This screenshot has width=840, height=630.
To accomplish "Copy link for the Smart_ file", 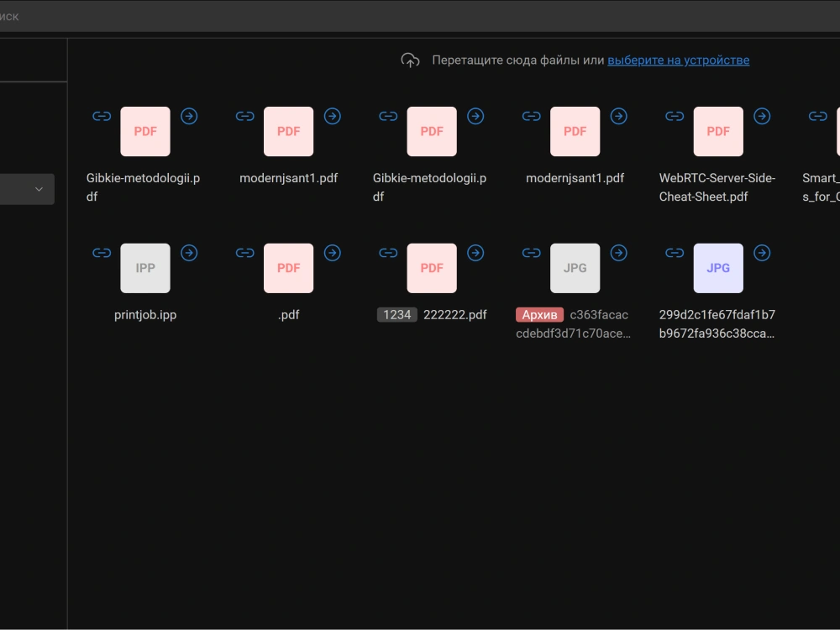I will click(818, 116).
